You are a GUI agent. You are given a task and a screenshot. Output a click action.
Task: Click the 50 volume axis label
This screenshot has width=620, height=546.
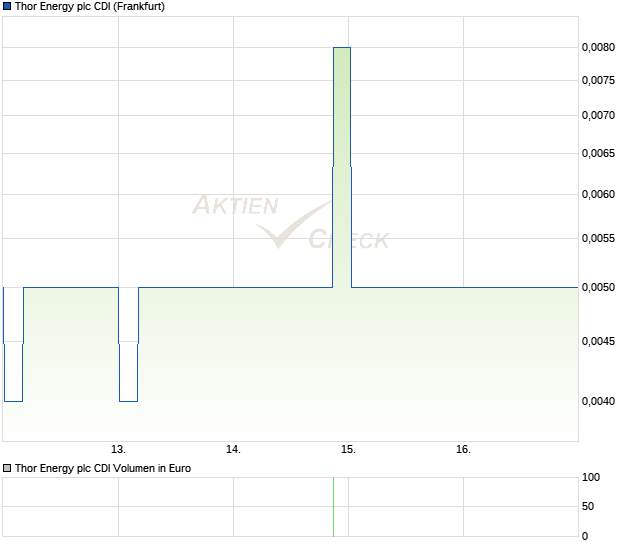[588, 506]
